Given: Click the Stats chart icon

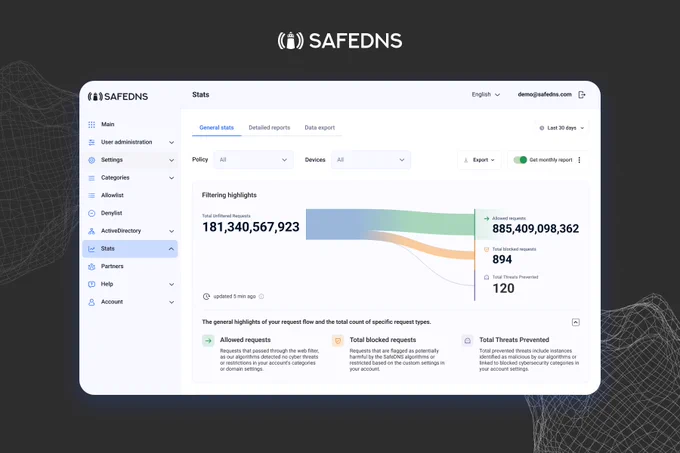Looking at the screenshot, I should click(x=92, y=249).
